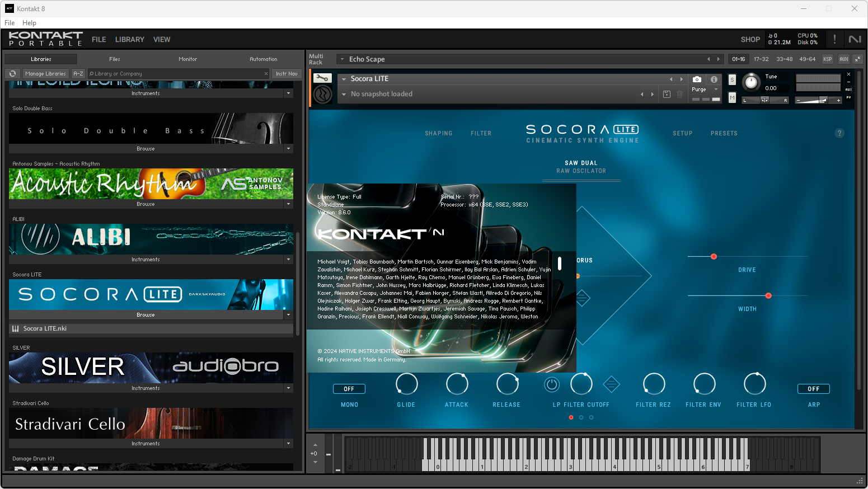Click the Browse button under Socora LITE
The width and height of the screenshot is (868, 489).
[146, 315]
